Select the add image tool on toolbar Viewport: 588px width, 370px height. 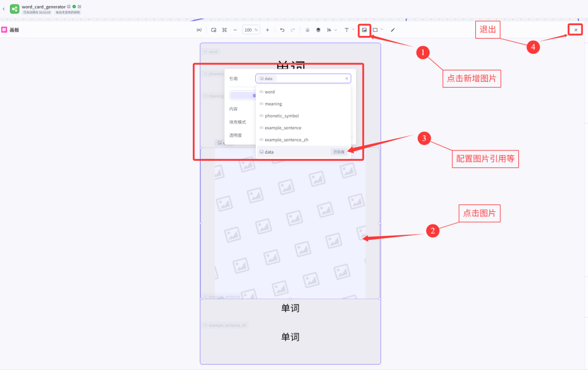[365, 30]
